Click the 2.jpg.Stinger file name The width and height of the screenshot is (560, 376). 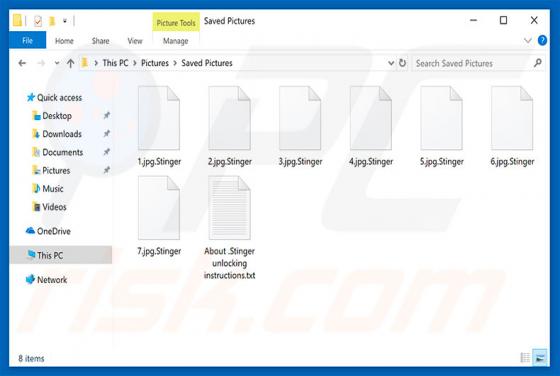click(230, 161)
